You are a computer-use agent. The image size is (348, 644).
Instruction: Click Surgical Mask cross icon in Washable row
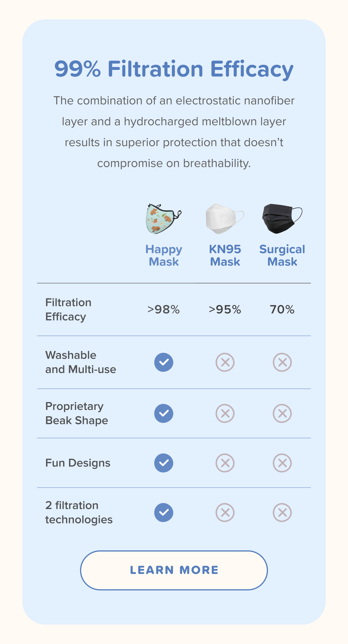(x=282, y=362)
